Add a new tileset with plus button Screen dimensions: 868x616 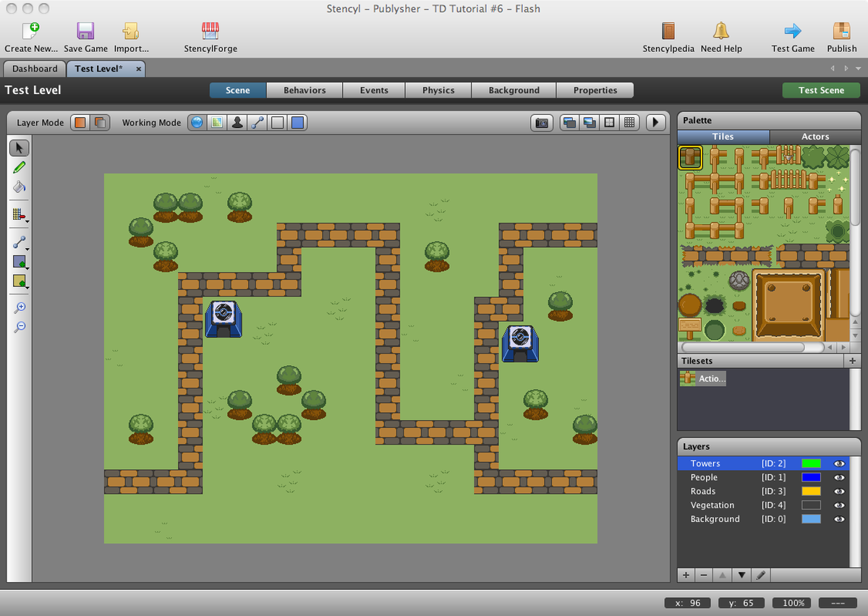(853, 361)
